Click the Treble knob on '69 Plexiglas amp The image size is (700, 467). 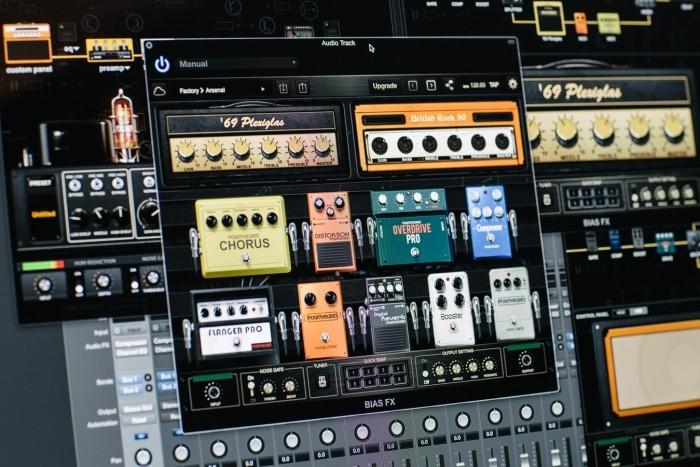[x=269, y=149]
